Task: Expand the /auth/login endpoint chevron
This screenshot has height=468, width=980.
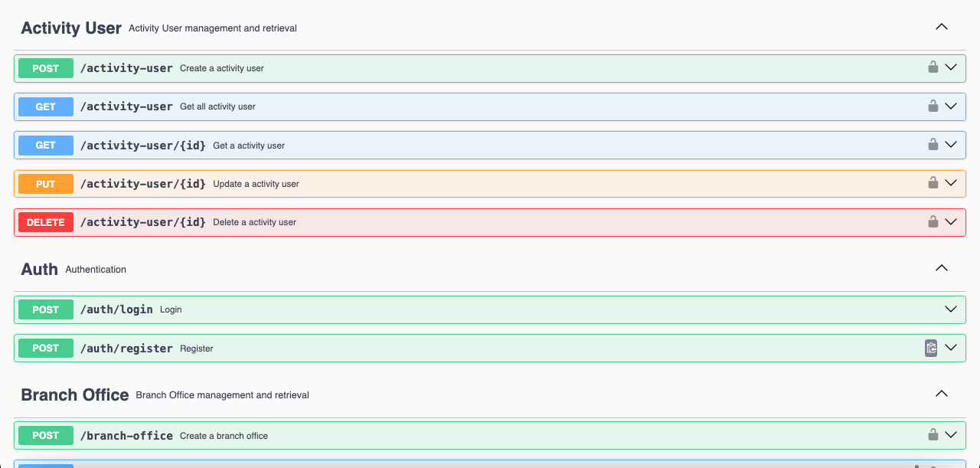Action: tap(951, 309)
